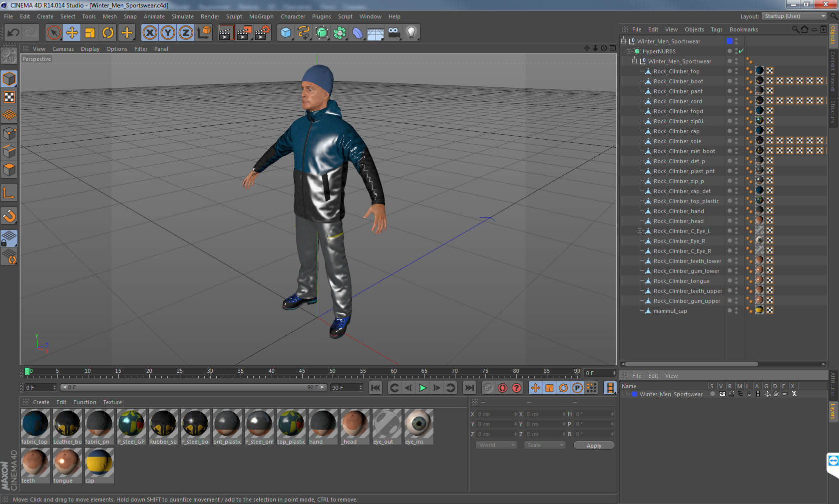This screenshot has width=839, height=504.
Task: Toggle Z-axis lock icon
Action: (x=186, y=33)
